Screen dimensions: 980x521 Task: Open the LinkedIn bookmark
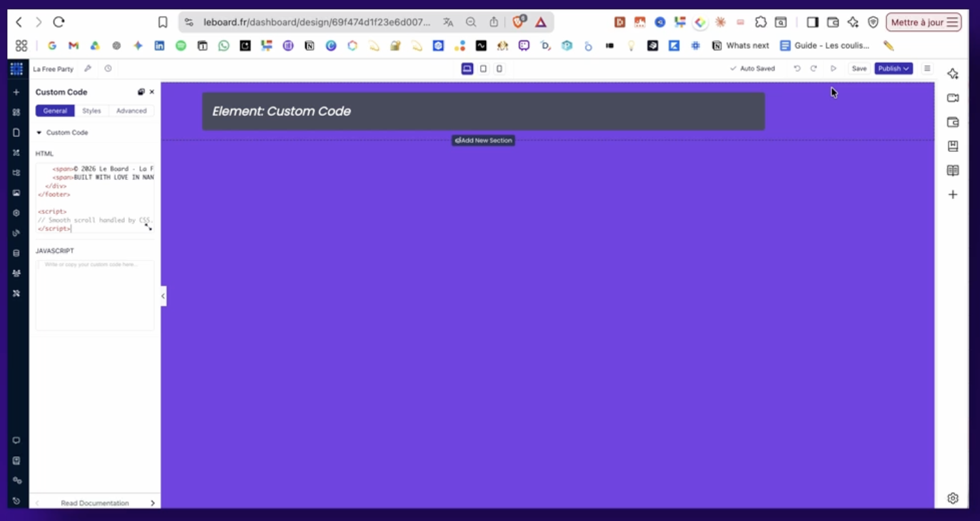coord(160,46)
